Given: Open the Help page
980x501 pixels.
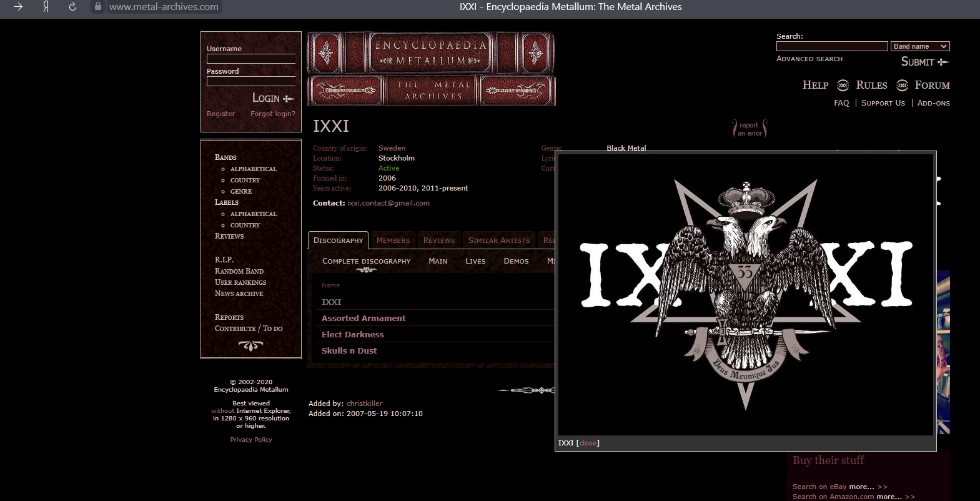Looking at the screenshot, I should point(815,85).
